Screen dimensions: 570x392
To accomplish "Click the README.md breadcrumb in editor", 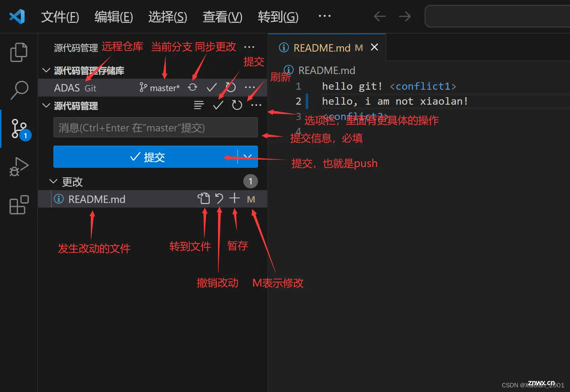I will (x=327, y=70).
